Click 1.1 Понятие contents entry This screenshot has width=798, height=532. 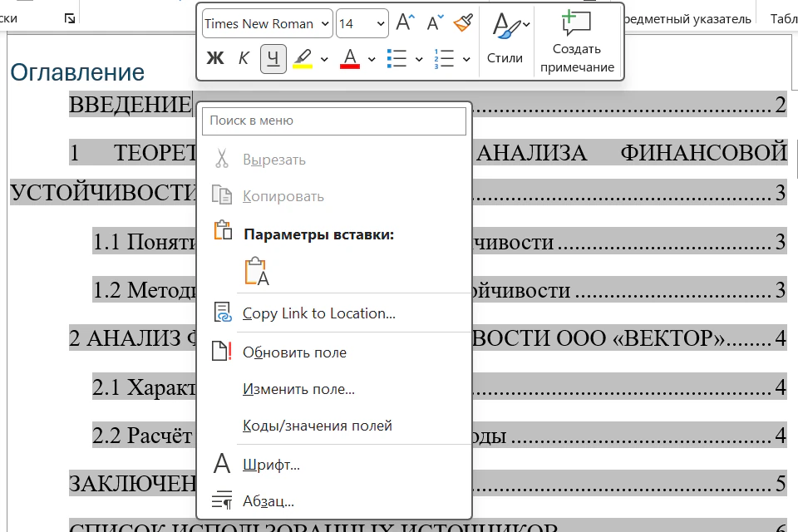(x=144, y=241)
